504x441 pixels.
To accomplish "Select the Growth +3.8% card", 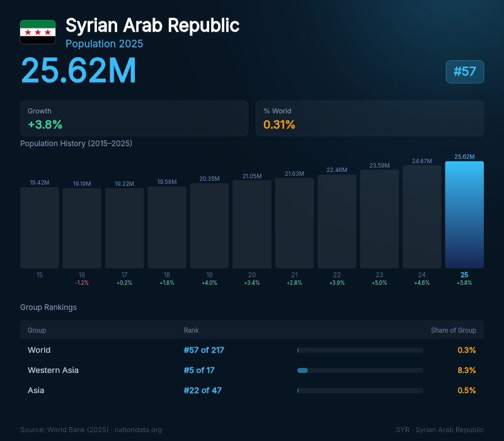I will 134,118.
